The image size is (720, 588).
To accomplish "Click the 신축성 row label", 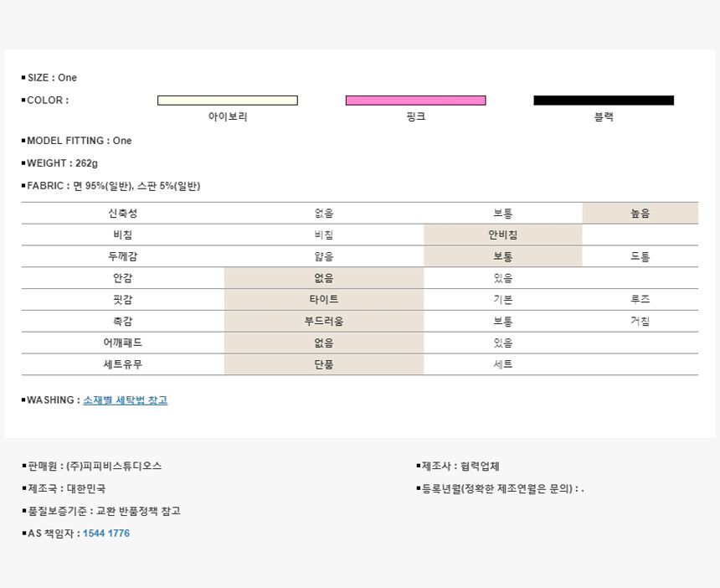I will click(122, 214).
